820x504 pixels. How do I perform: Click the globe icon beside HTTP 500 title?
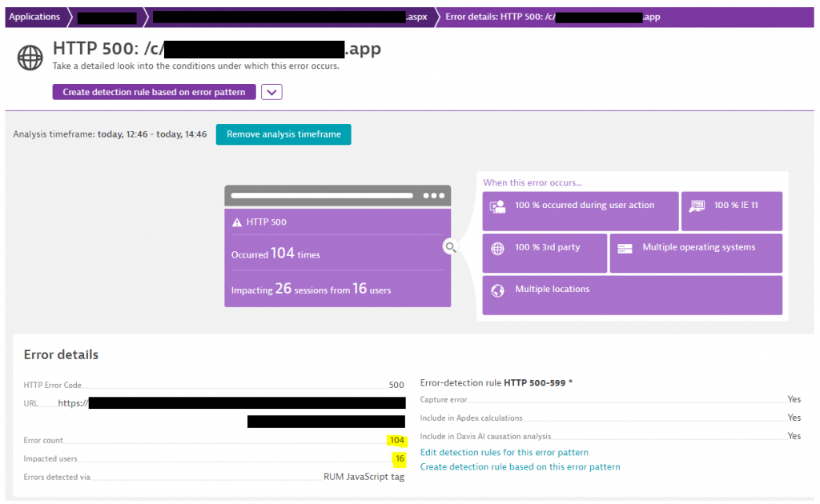[30, 57]
